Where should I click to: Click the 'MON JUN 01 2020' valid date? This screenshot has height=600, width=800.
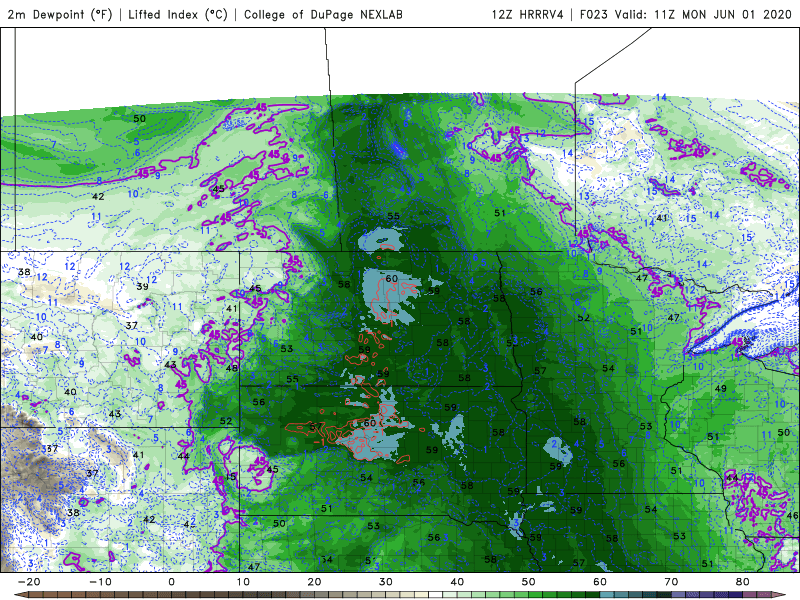[737, 14]
